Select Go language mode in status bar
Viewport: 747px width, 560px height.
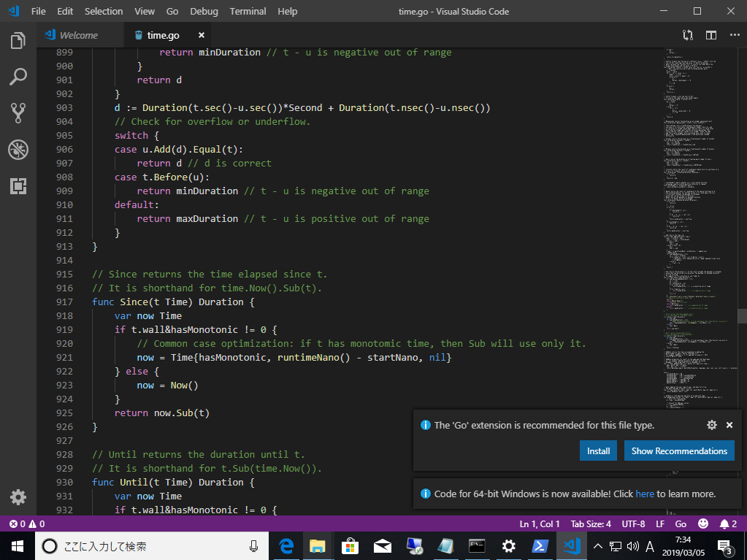(681, 523)
